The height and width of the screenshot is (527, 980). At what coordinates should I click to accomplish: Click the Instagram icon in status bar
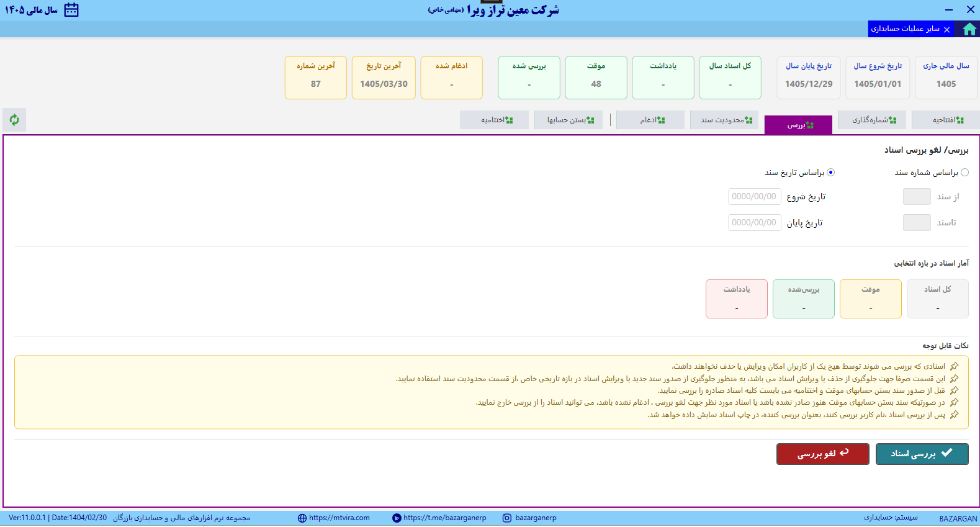click(x=507, y=518)
